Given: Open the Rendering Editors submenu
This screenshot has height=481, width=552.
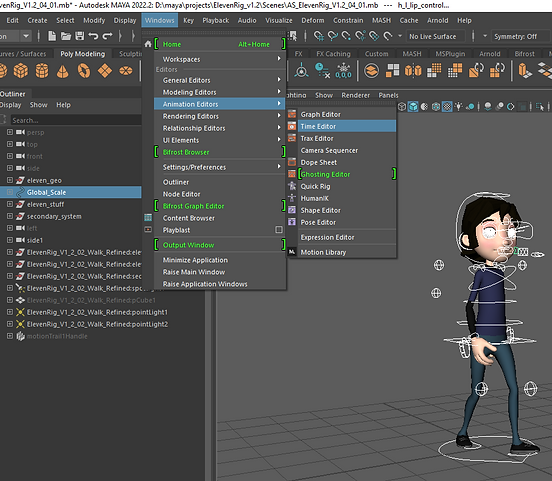Looking at the screenshot, I should [220, 116].
